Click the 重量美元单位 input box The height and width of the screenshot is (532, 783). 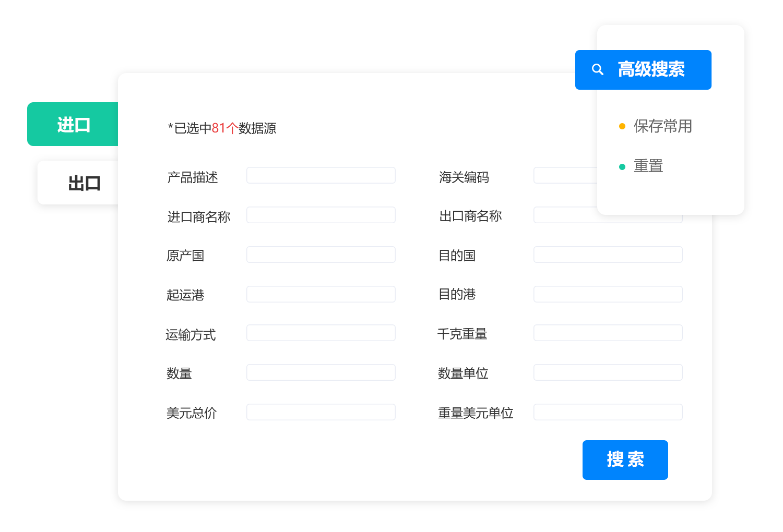point(608,413)
